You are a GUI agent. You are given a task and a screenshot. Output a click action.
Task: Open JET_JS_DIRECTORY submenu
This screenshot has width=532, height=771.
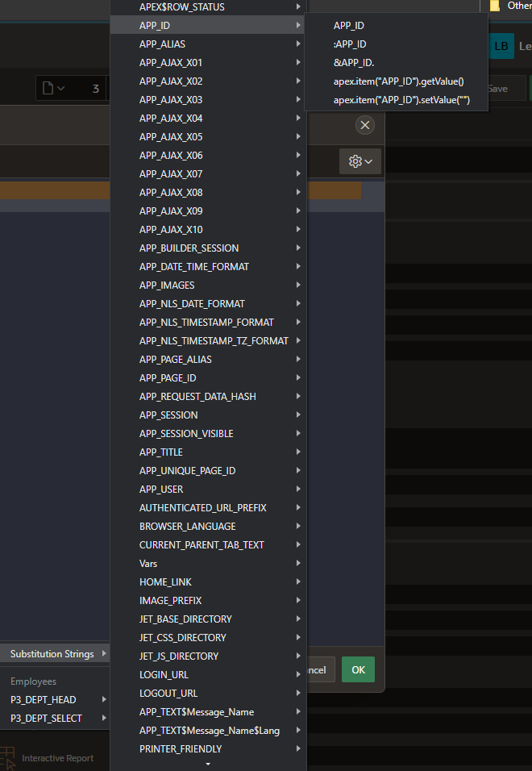[x=208, y=656]
